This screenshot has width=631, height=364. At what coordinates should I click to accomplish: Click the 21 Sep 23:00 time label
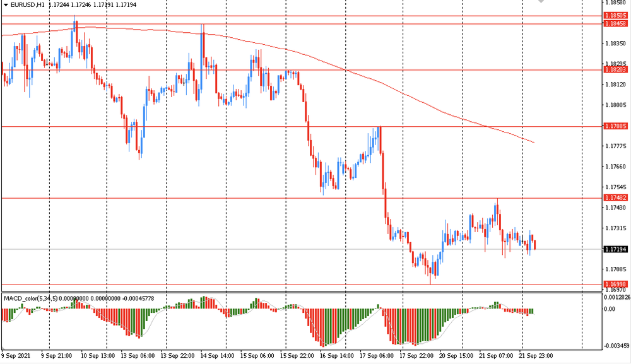point(536,356)
